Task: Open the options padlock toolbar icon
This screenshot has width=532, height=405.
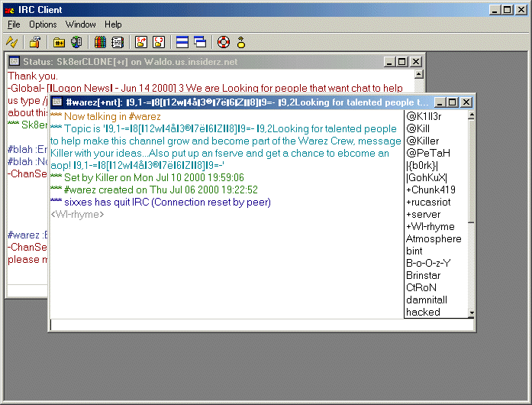Action: 34,42
